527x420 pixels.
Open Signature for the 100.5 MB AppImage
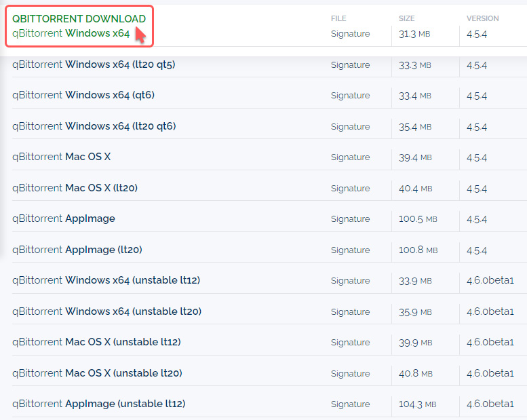(350, 219)
